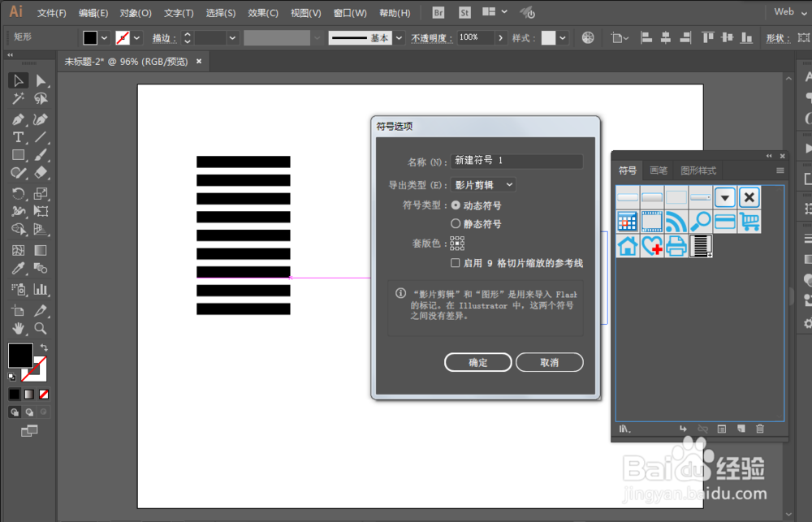The height and width of the screenshot is (522, 812).
Task: Click the None color swatch button
Action: click(44, 395)
